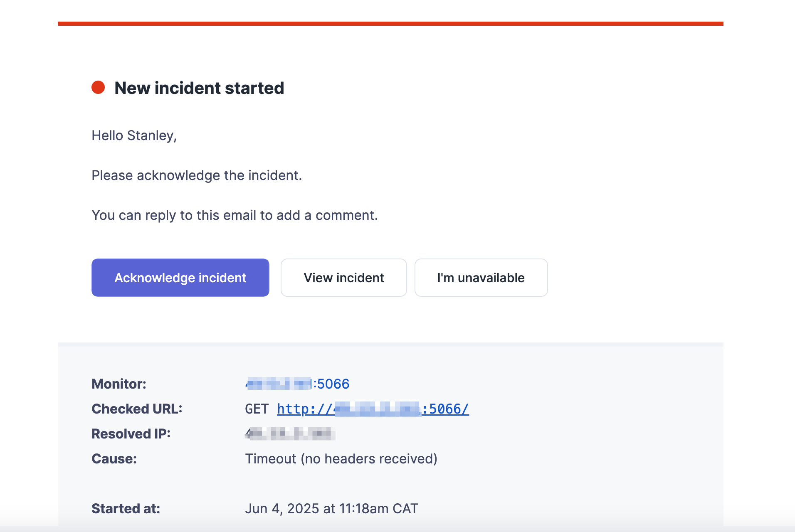Select the New incident started heading
This screenshot has height=532, width=795.
tap(199, 88)
